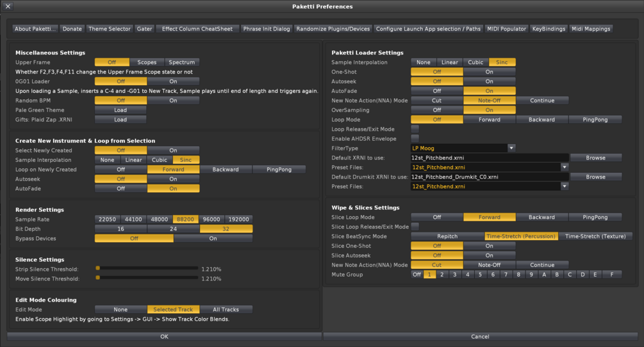Set Slices NNA Mode to Note-Off

[x=489, y=265]
